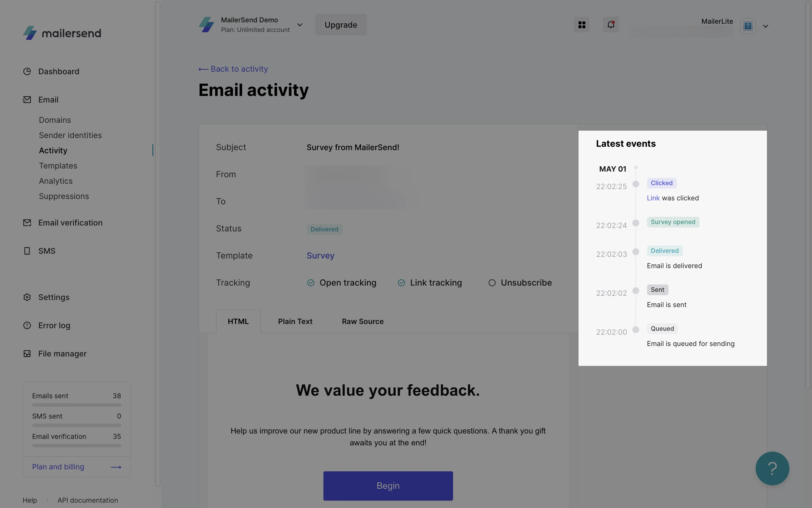812x508 pixels.
Task: Open the SMS section
Action: 47,251
